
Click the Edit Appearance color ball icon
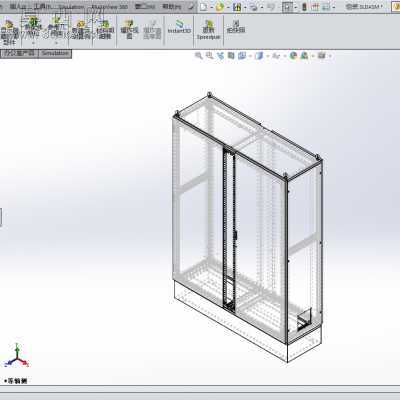(x=293, y=56)
